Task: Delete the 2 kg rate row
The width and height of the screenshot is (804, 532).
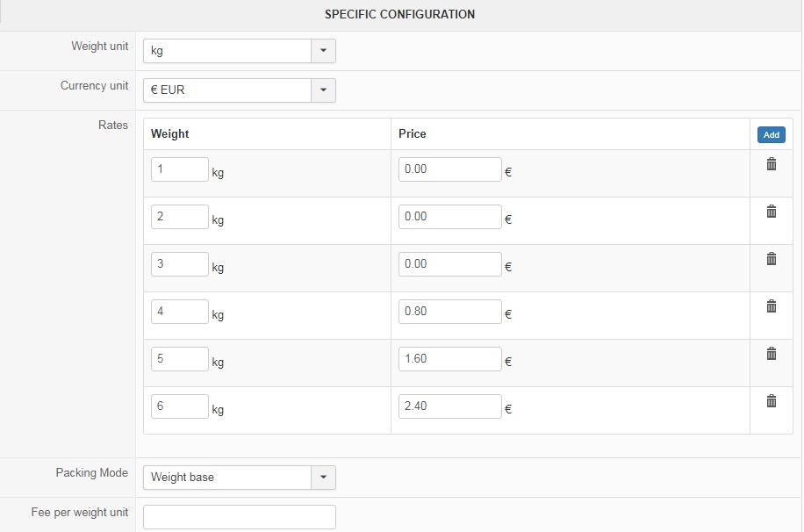Action: (772, 212)
